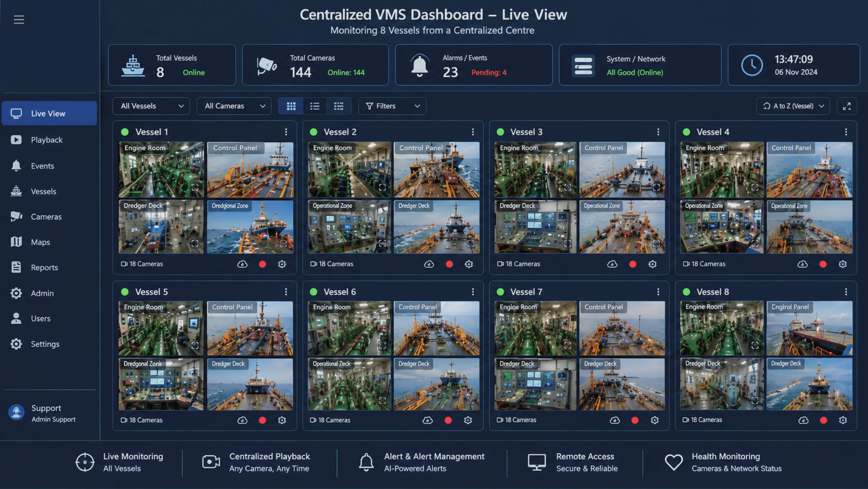Open Settings in sidebar

tap(49, 344)
